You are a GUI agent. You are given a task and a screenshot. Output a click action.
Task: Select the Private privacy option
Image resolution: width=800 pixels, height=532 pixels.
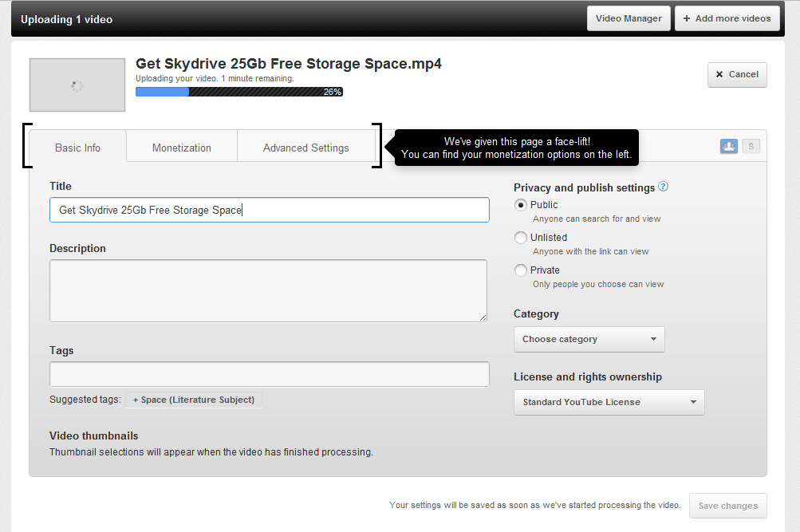pyautogui.click(x=520, y=270)
